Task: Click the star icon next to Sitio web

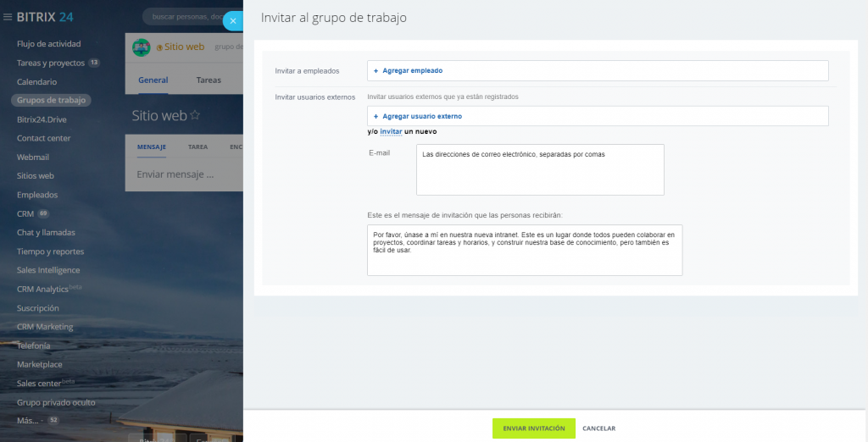Action: point(195,116)
